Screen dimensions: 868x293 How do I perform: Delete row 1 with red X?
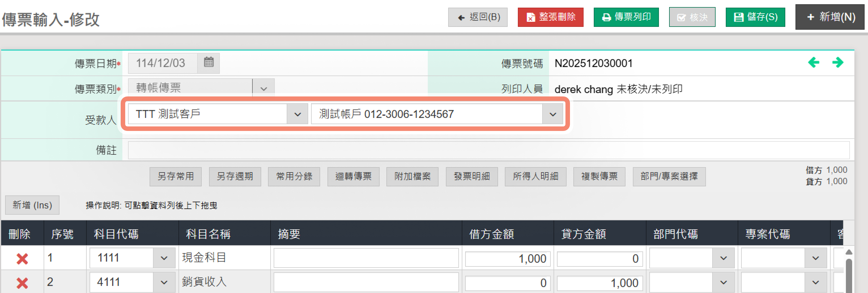coord(22,258)
